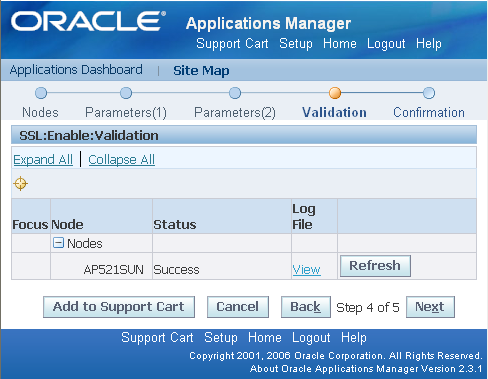Open Support Cart in footer
Screen dimensions: 488x379
tap(157, 338)
